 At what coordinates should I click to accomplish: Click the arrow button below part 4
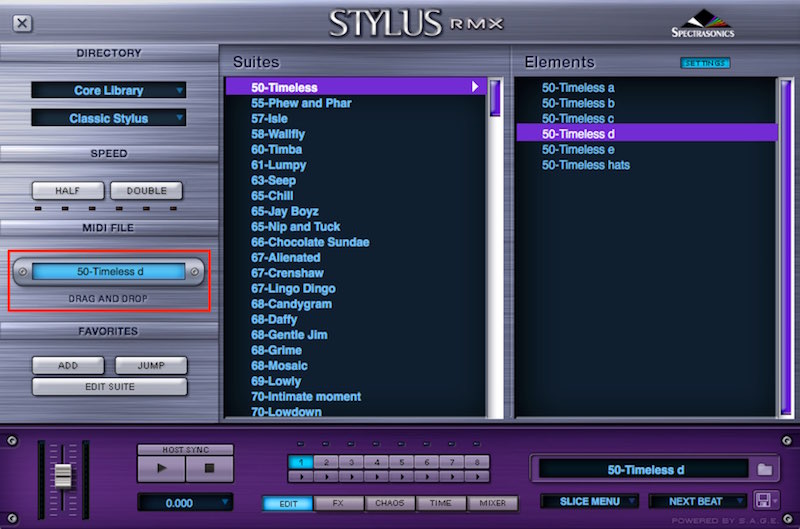click(x=377, y=477)
